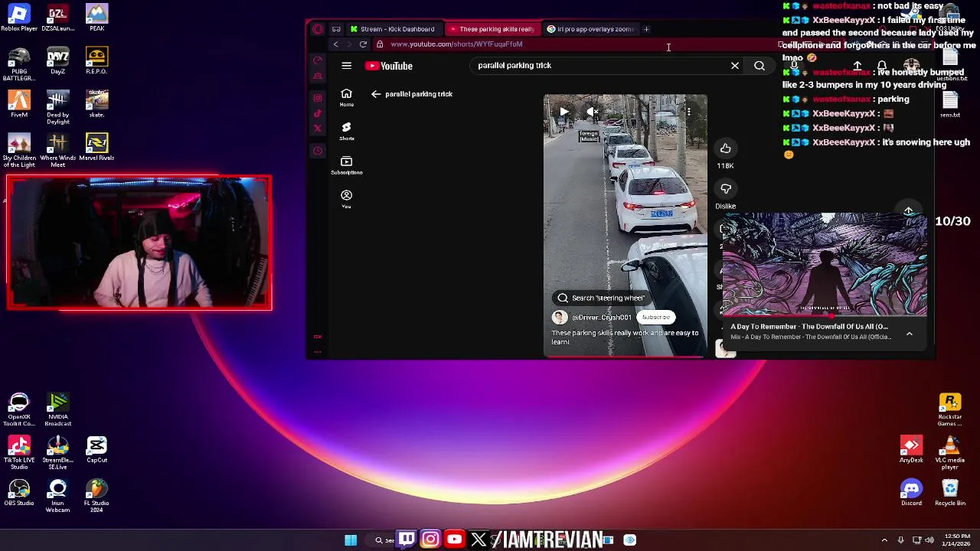Screen dimensions: 980x551
Task: Launch Where Winds Meet shortcut
Action: coord(57,151)
